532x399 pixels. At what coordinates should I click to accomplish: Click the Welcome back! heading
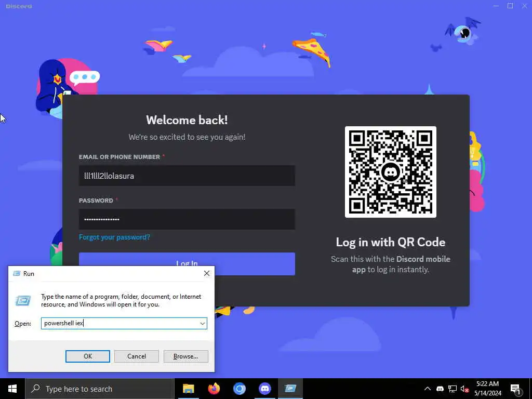[x=187, y=120]
